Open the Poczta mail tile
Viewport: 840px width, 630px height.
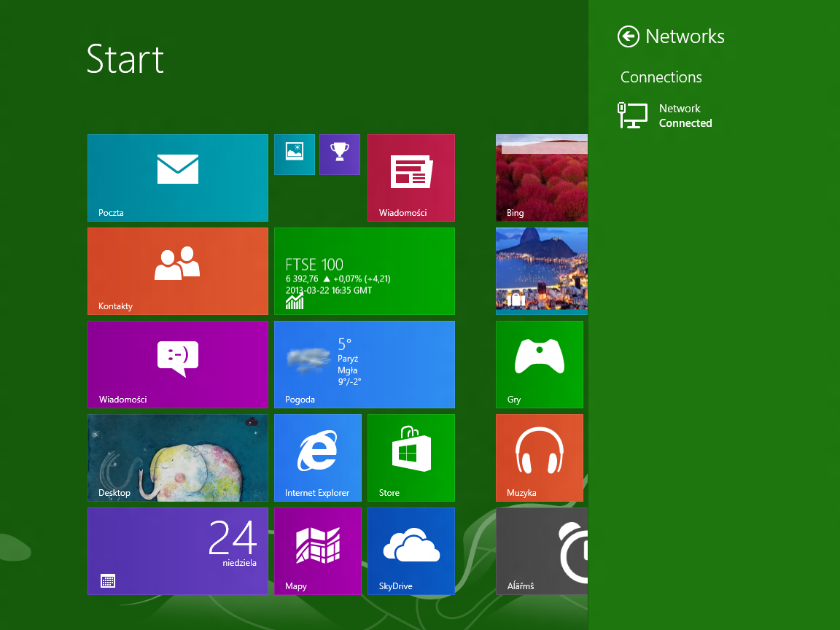point(178,178)
